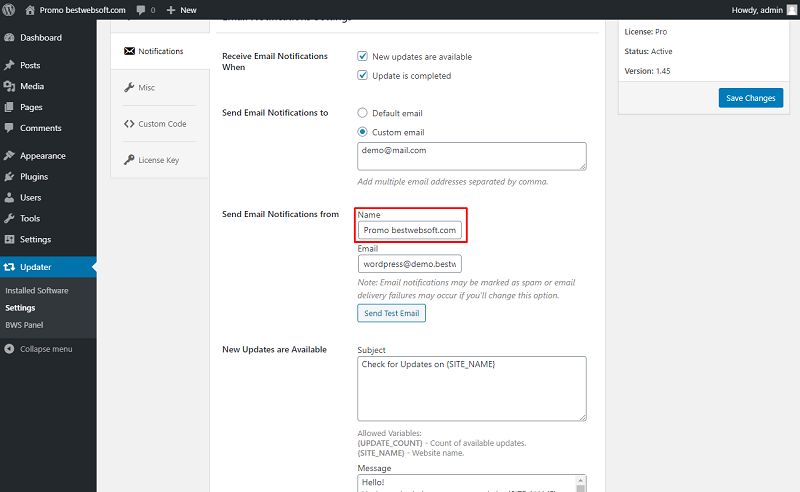This screenshot has height=492, width=800.
Task: Choose the Custom email radio option
Action: tap(362, 132)
